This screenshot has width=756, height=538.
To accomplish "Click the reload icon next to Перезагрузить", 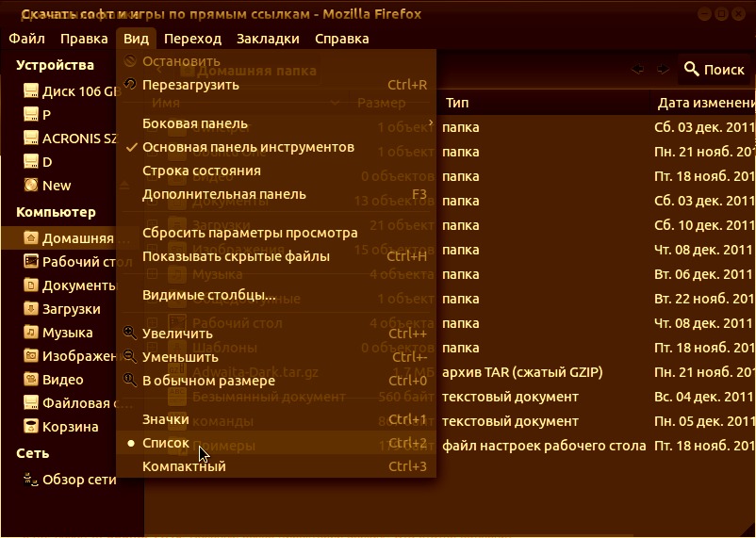I will click(x=130, y=85).
